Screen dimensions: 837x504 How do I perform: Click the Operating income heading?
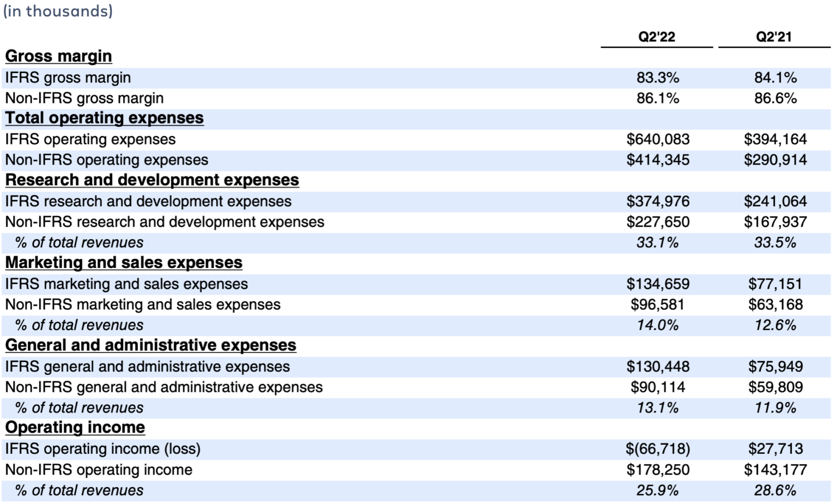(x=75, y=428)
